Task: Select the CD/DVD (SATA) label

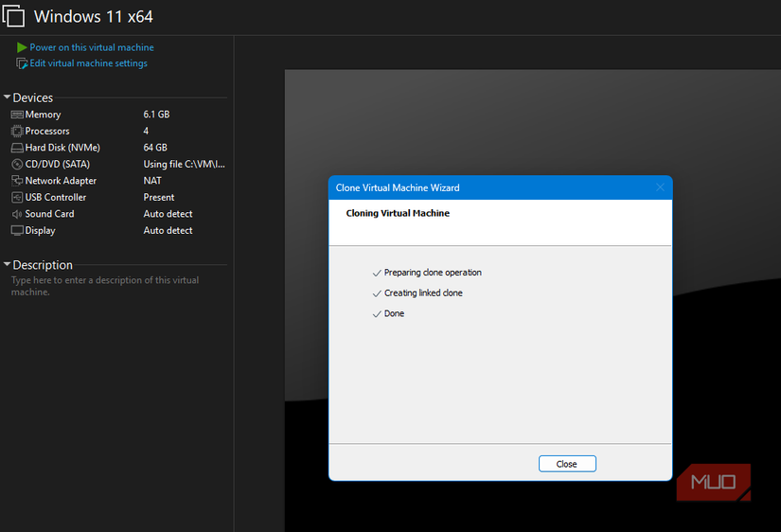Action: 58,164
